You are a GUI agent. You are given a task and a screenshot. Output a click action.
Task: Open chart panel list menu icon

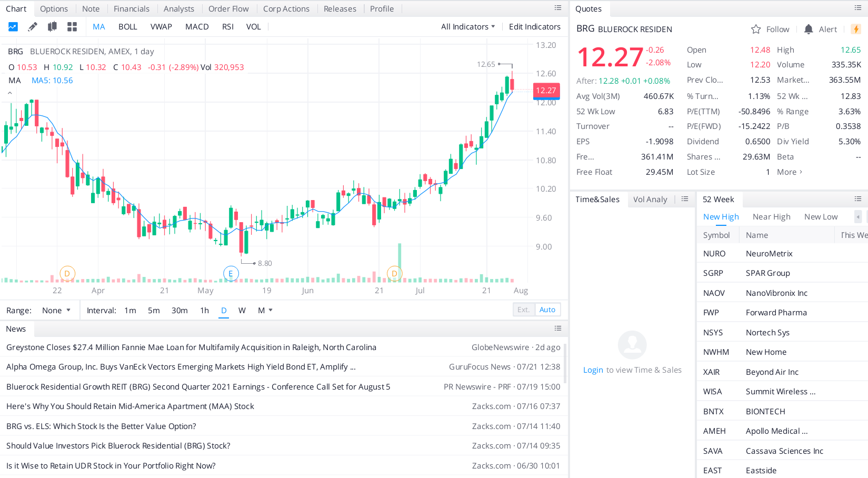point(558,8)
